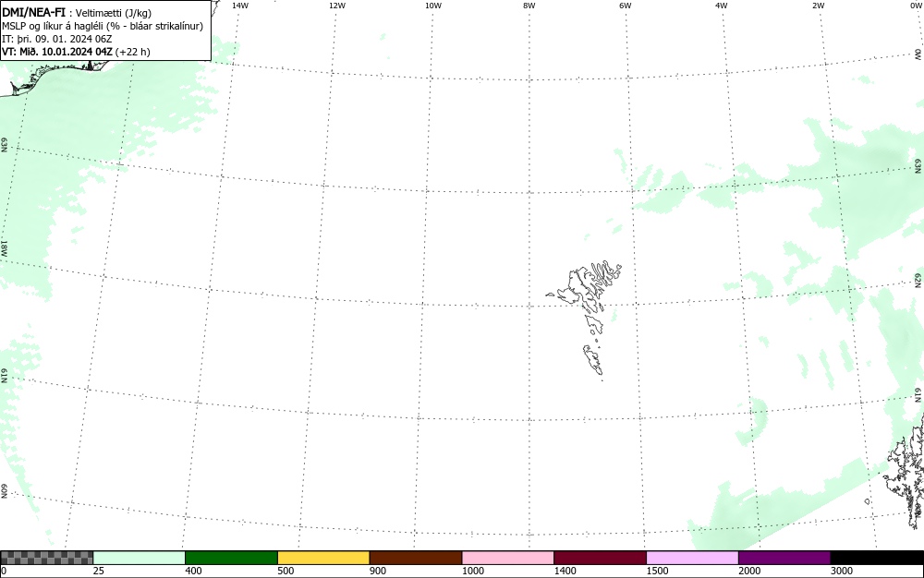Screen dimensions: 924x578
Task: Click the 'VT: Mið. 10.01.2024 04Z' line
Action: click(57, 52)
